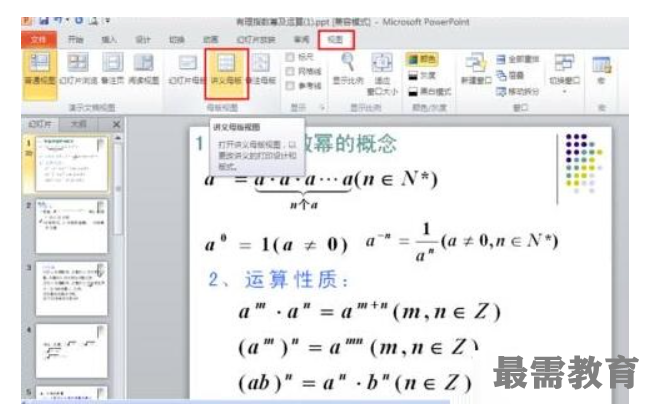The width and height of the screenshot is (645, 412).
Task: Select slide 2 thumbnail
Action: click(x=72, y=226)
